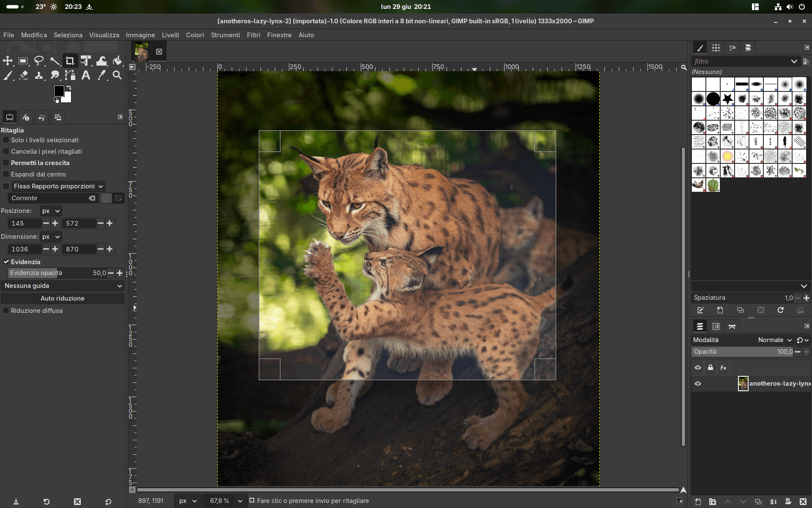Save tool preset options

coord(16,502)
